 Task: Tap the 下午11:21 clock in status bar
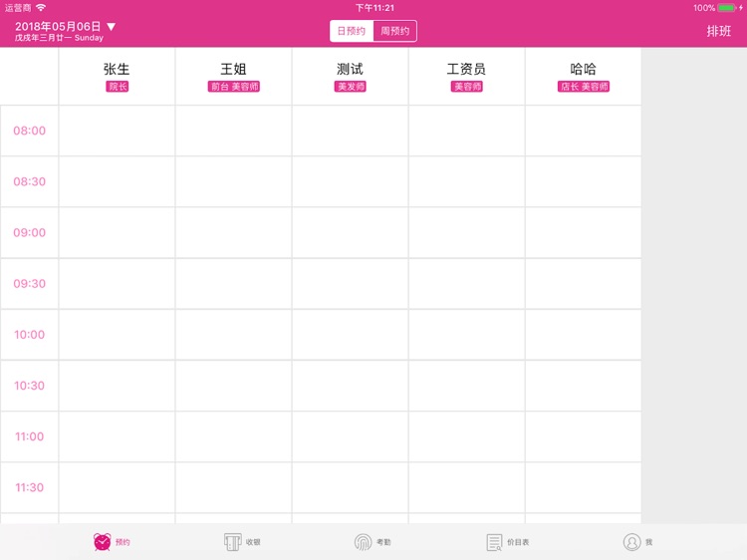[x=374, y=8]
